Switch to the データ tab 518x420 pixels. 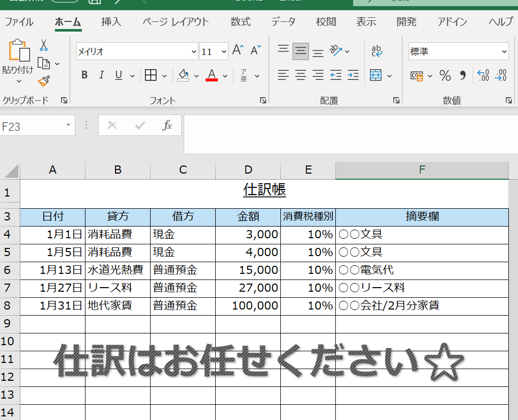click(283, 22)
